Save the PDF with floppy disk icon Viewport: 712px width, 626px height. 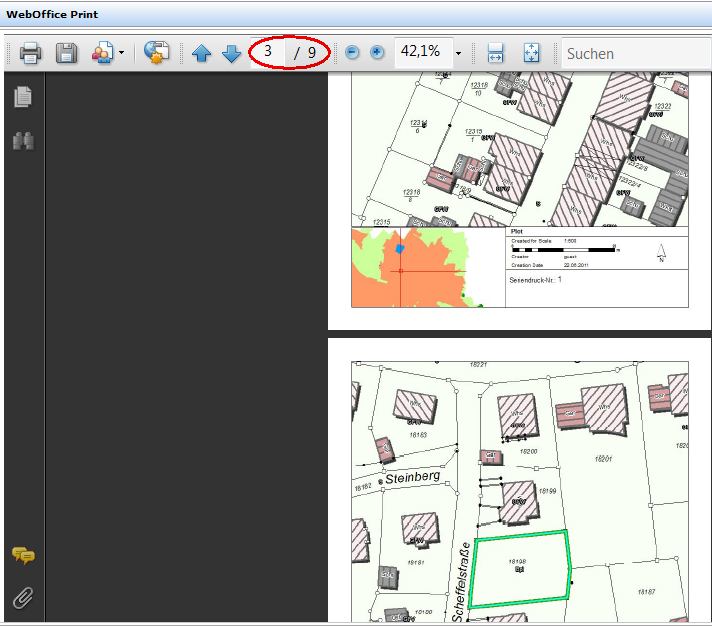point(66,52)
